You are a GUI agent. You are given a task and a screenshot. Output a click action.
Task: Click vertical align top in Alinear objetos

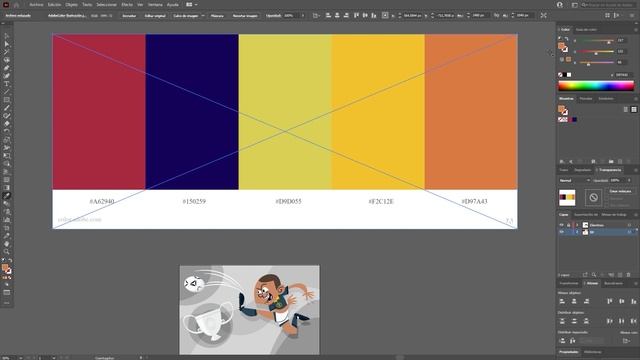pyautogui.click(x=609, y=301)
